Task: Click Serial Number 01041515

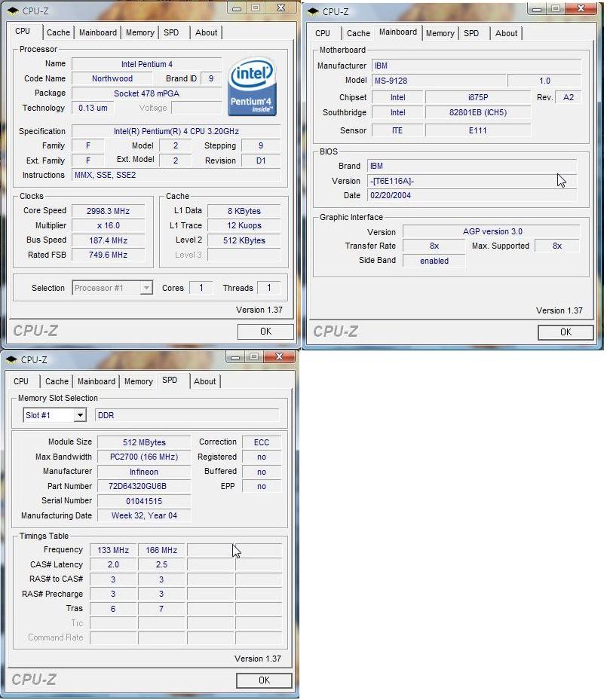Action: (x=144, y=501)
